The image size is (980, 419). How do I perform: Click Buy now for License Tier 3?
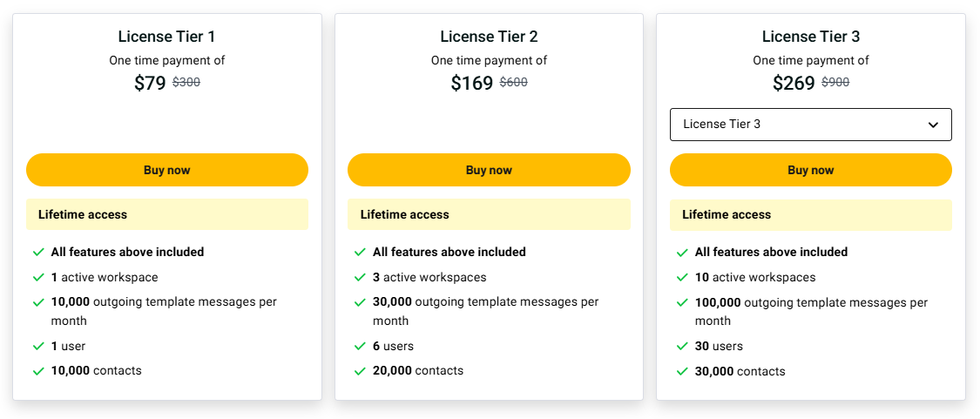tap(810, 170)
